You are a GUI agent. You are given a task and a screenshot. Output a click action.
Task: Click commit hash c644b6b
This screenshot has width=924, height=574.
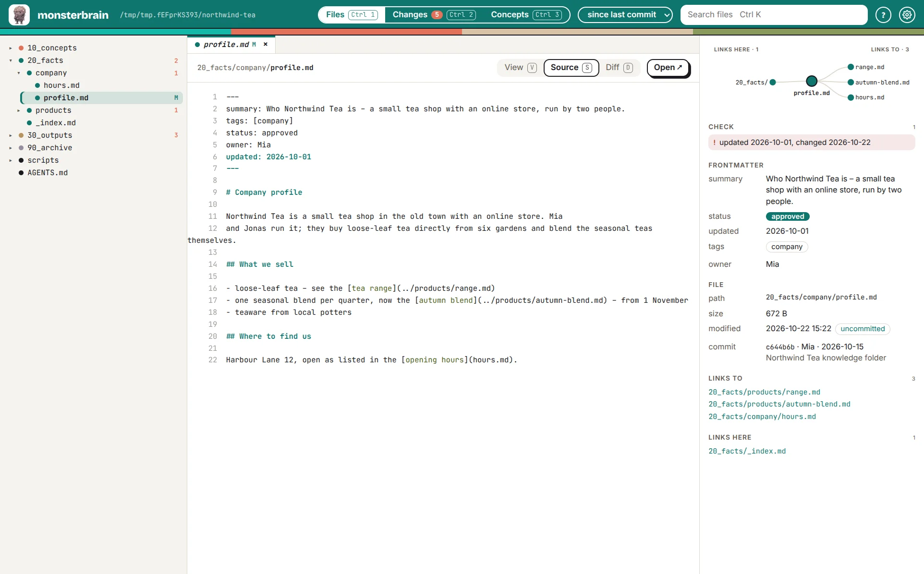pyautogui.click(x=780, y=347)
